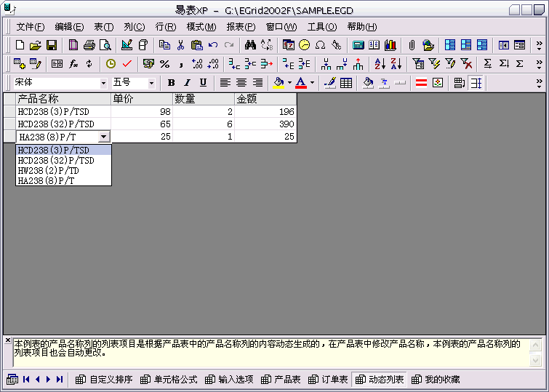
Task: Click the yellow clock icon
Action: click(111, 64)
